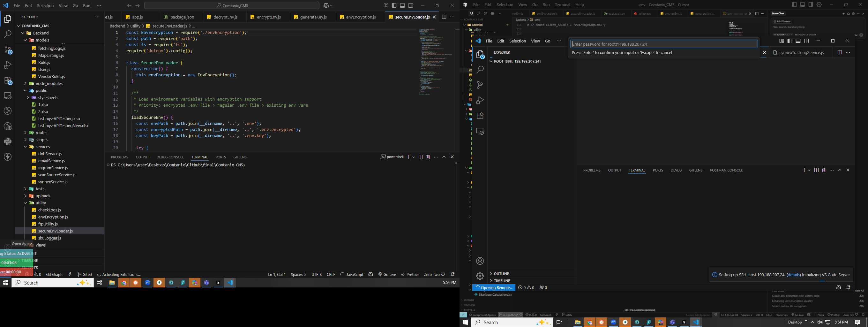Open Selection menu in left VS Code window
The height and width of the screenshot is (327, 868).
click(45, 5)
